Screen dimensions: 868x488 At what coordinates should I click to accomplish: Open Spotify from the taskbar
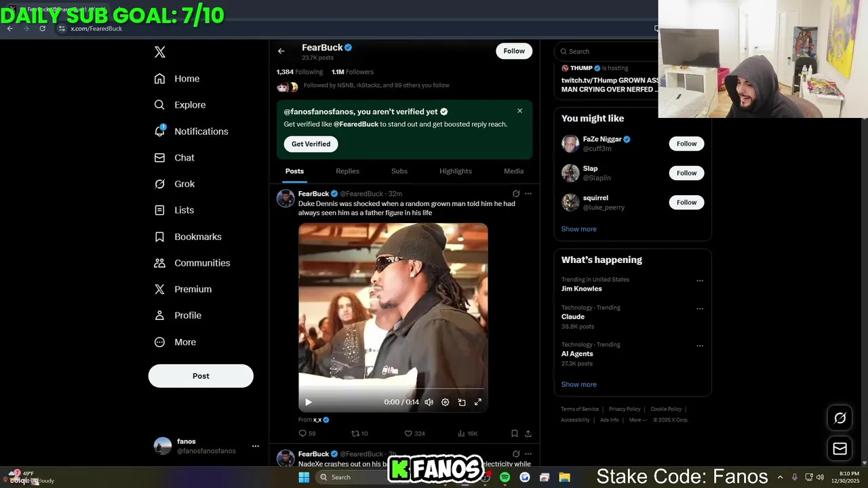pyautogui.click(x=505, y=477)
